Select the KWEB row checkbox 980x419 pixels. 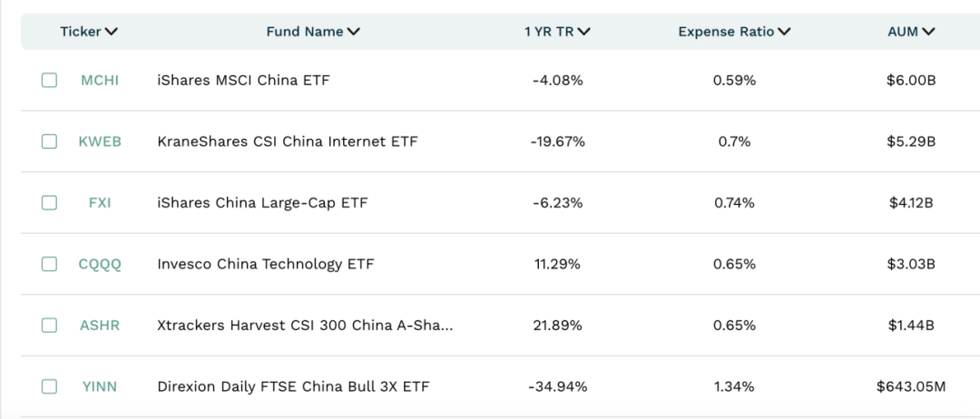49,141
